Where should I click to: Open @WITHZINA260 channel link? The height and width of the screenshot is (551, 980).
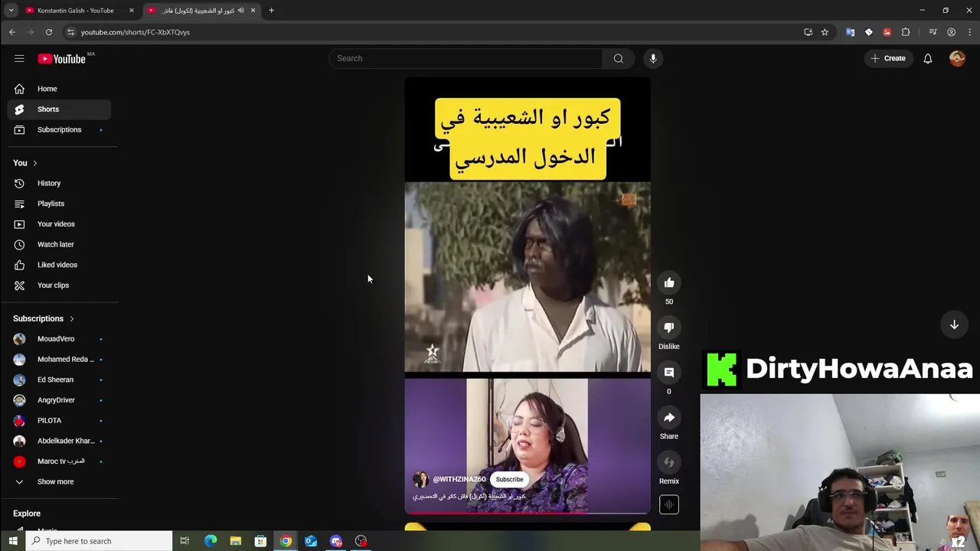click(459, 479)
